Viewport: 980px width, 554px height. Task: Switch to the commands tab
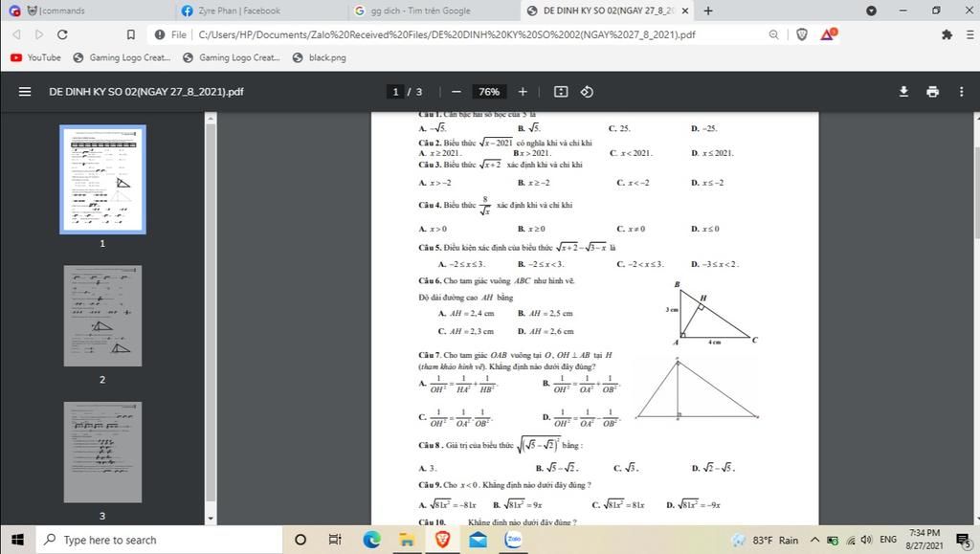coord(91,11)
